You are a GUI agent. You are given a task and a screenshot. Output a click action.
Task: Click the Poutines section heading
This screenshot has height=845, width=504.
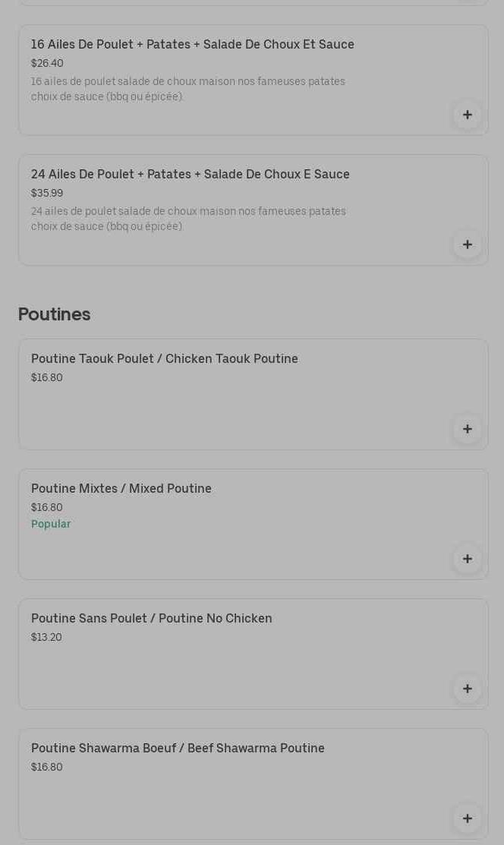pos(54,314)
